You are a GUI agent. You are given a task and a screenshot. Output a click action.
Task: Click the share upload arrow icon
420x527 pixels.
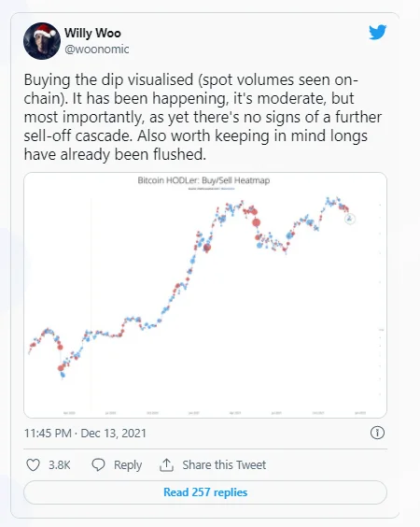[166, 465]
